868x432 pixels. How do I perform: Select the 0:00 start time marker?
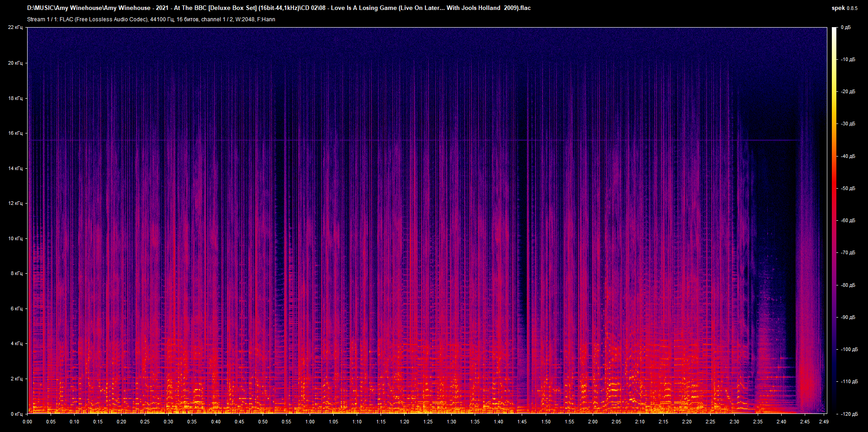click(28, 422)
